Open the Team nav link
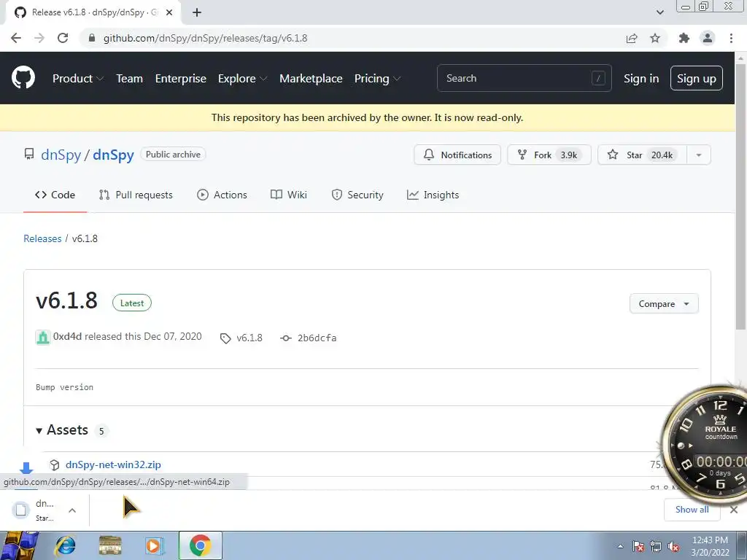This screenshot has height=560, width=747. 130,79
